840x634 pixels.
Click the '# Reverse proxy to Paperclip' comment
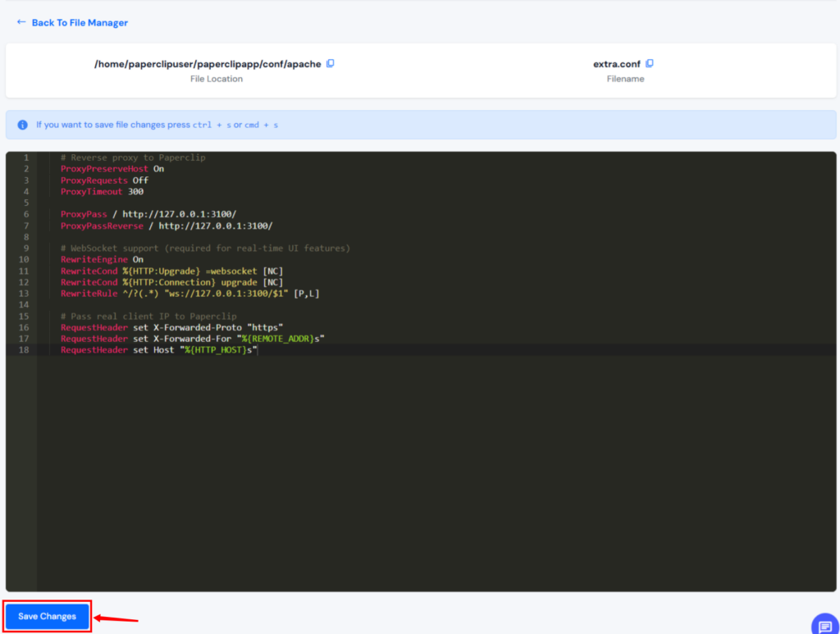tap(133, 157)
